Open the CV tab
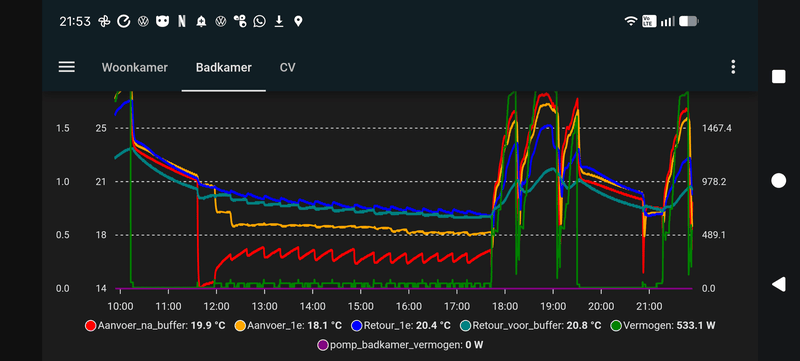Image resolution: width=800 pixels, height=361 pixels. tap(287, 67)
